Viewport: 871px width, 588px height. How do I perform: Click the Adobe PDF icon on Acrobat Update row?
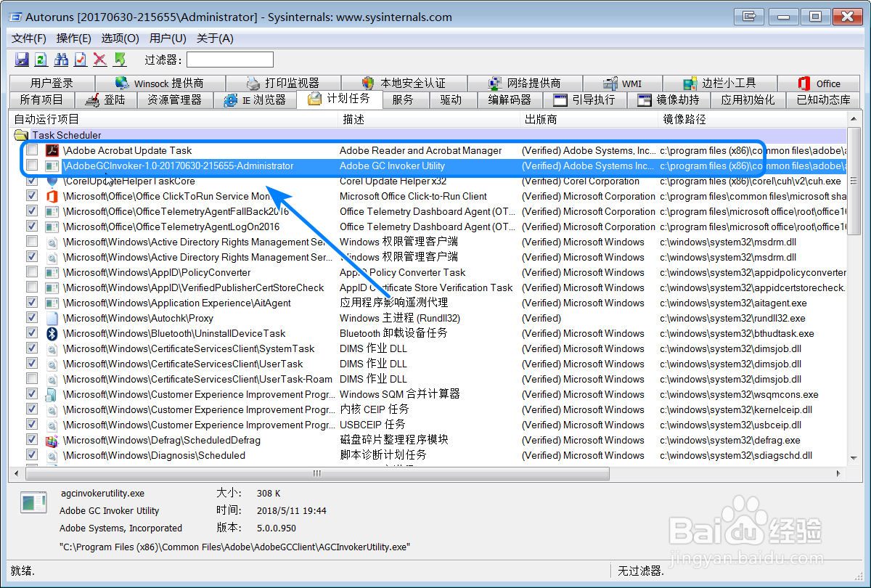coord(52,150)
